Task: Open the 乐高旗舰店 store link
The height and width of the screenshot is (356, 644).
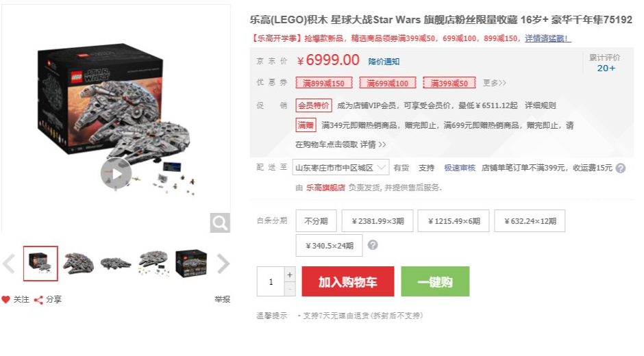Action: (x=325, y=188)
